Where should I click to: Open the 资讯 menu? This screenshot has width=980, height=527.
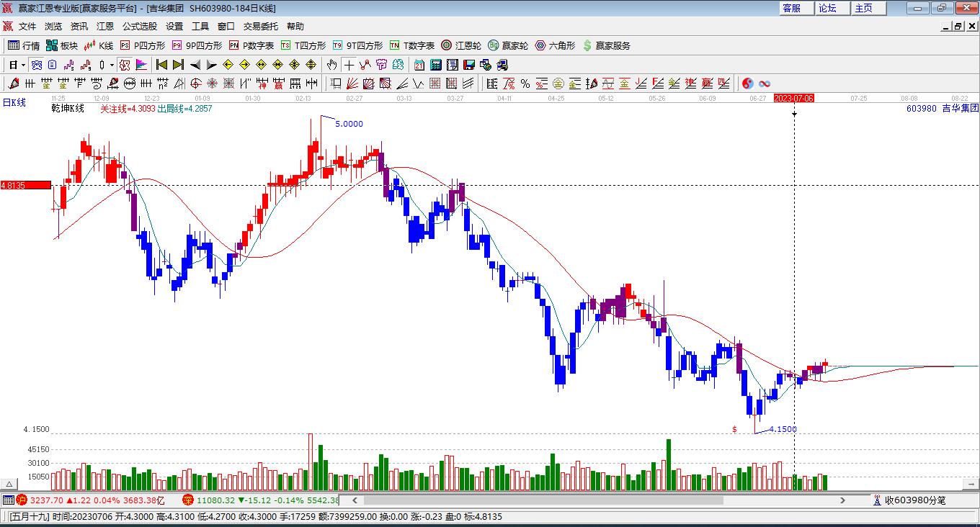[x=79, y=26]
